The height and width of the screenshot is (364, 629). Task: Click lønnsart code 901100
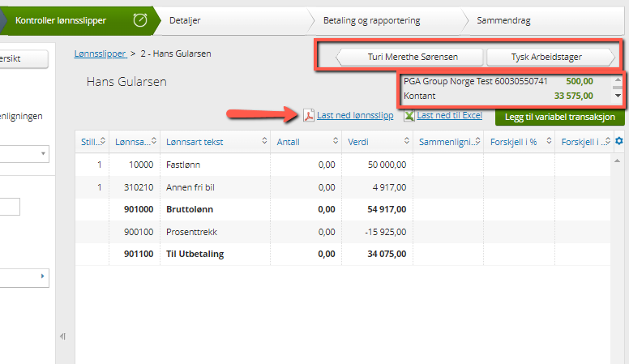pyautogui.click(x=139, y=254)
